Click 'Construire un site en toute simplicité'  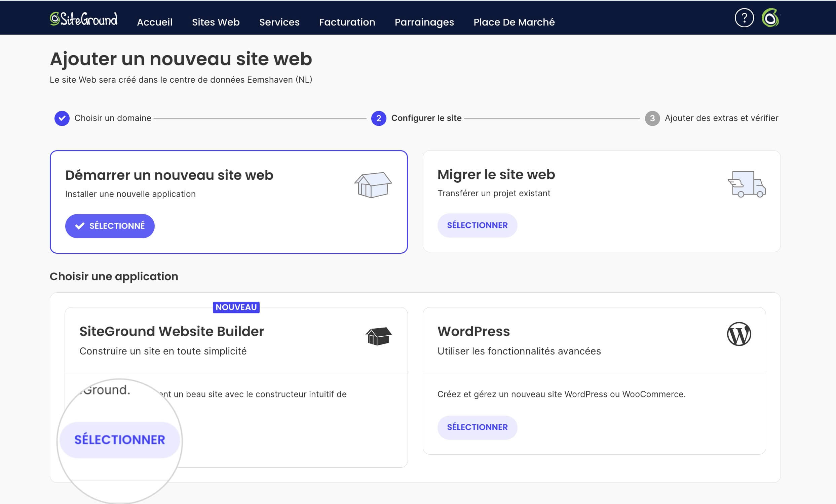[x=163, y=351]
